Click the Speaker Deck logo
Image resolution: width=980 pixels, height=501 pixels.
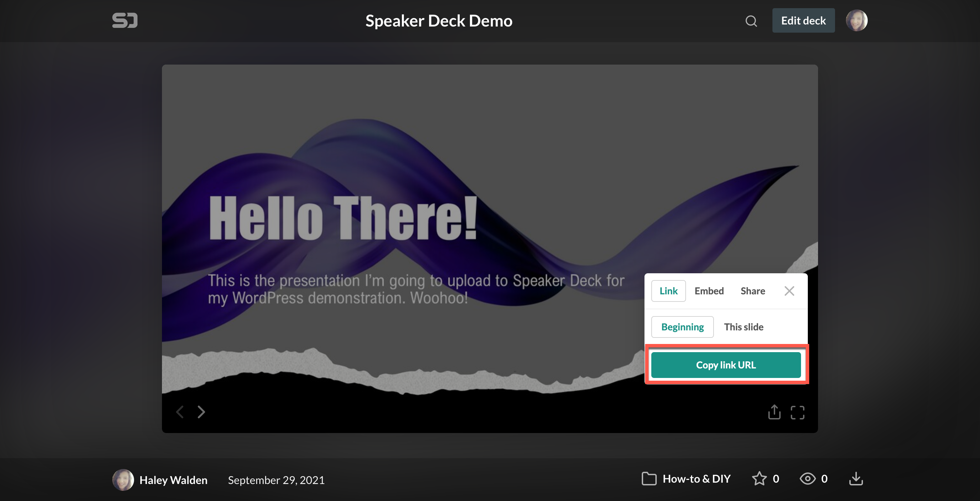(x=125, y=20)
